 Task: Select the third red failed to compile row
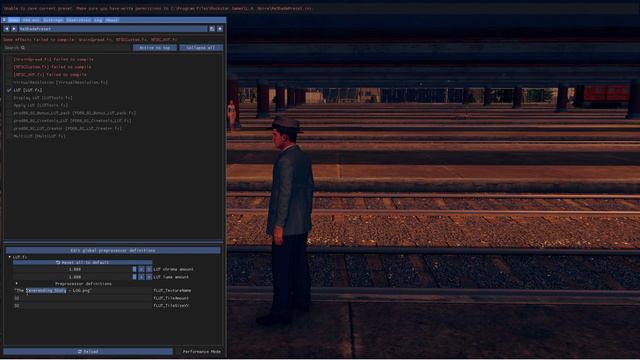(50, 75)
